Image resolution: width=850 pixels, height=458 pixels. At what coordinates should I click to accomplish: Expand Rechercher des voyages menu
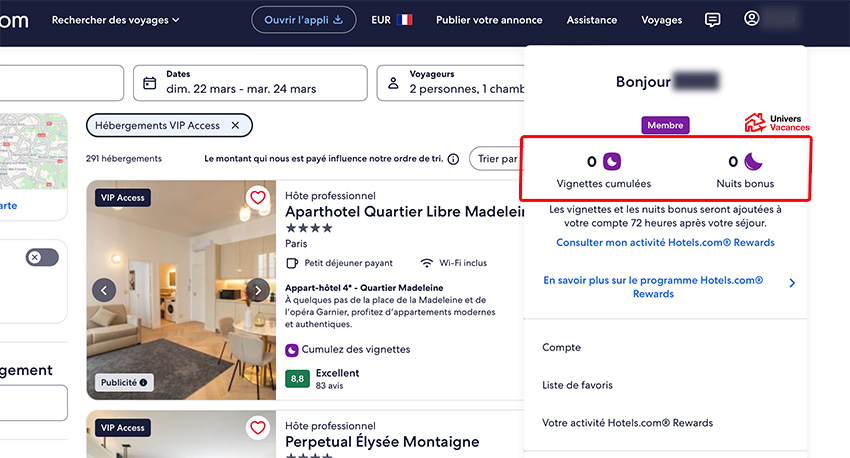point(115,20)
